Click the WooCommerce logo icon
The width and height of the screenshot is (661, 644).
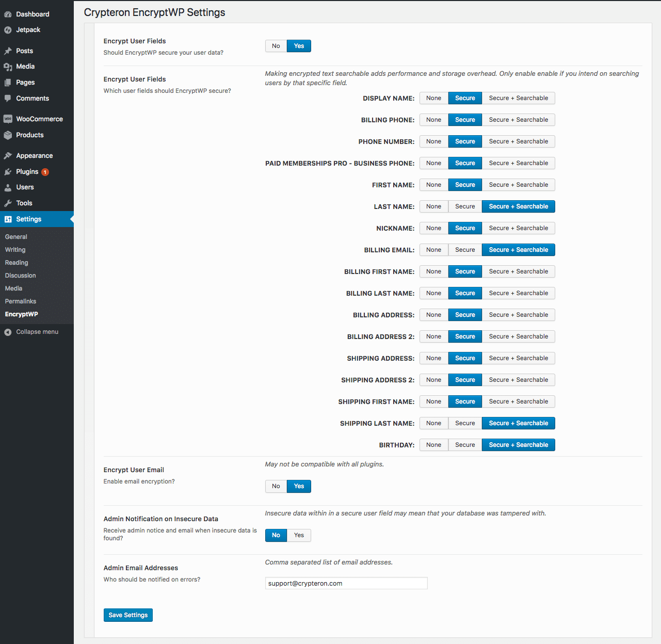tap(8, 119)
